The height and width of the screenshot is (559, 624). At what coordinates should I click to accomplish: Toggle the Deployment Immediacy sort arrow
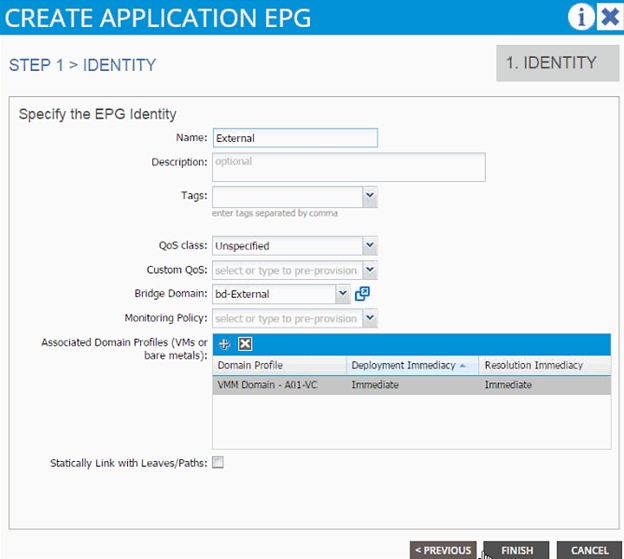pyautogui.click(x=462, y=366)
